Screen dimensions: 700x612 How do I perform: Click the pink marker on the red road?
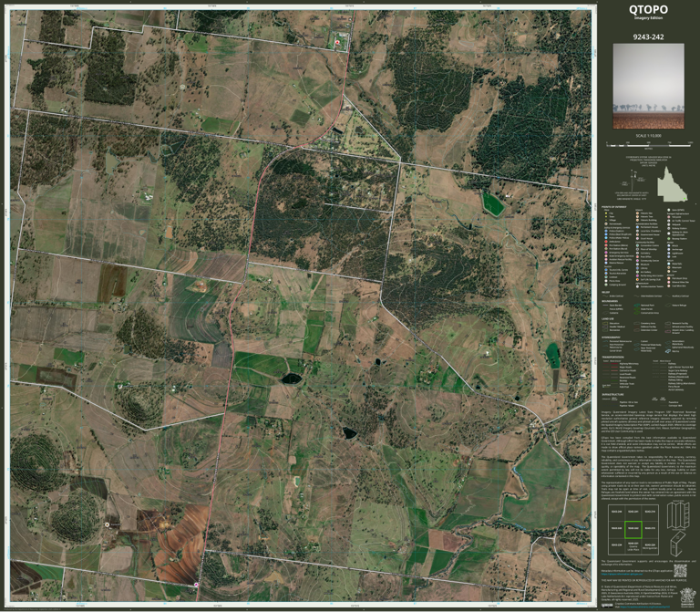196,585
